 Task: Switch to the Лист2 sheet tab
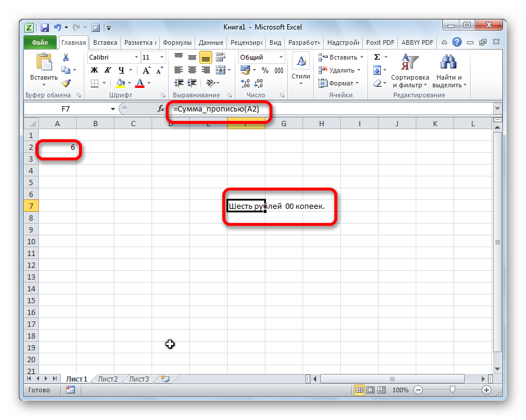pos(108,379)
